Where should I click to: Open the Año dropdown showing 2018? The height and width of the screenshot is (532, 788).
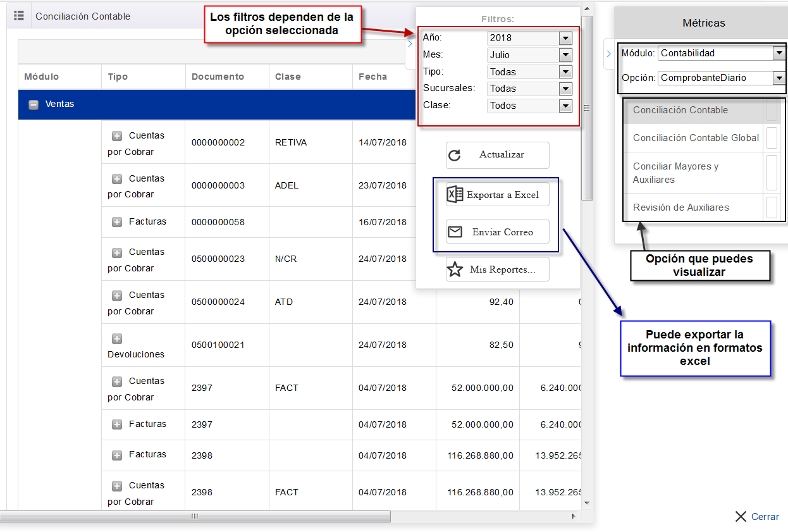point(565,38)
